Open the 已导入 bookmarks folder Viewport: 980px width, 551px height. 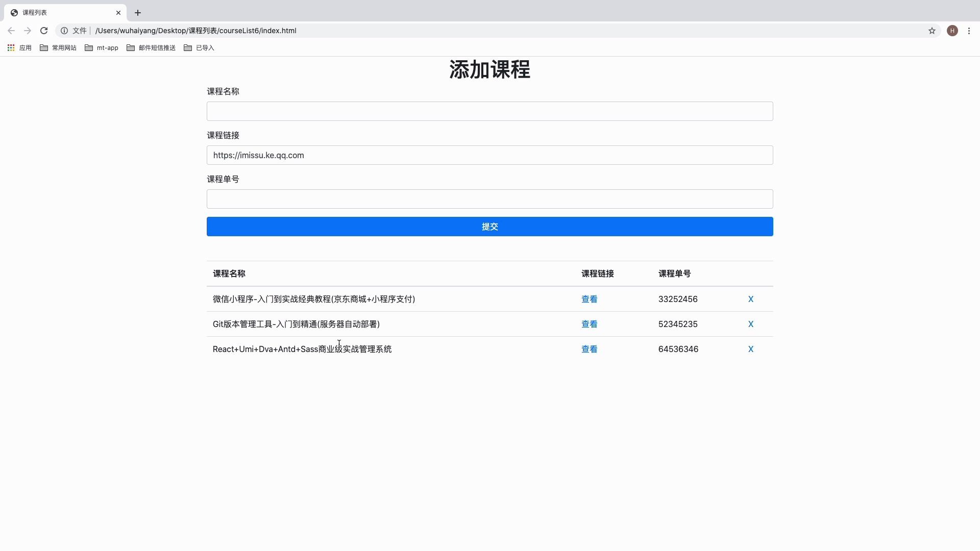pos(199,47)
